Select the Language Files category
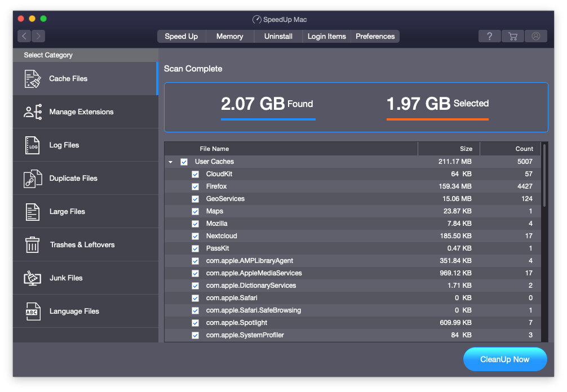 pos(85,311)
